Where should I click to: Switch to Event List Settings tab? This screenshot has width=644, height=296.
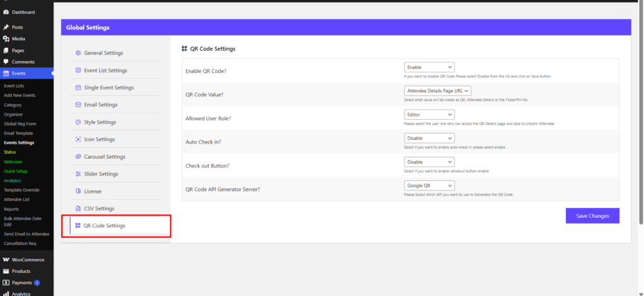[x=115, y=71]
